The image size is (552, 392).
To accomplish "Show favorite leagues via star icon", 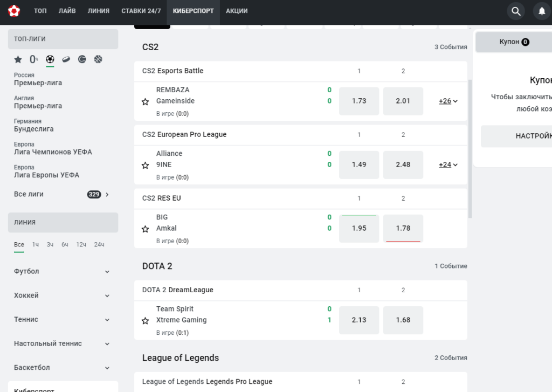I will (x=18, y=59).
